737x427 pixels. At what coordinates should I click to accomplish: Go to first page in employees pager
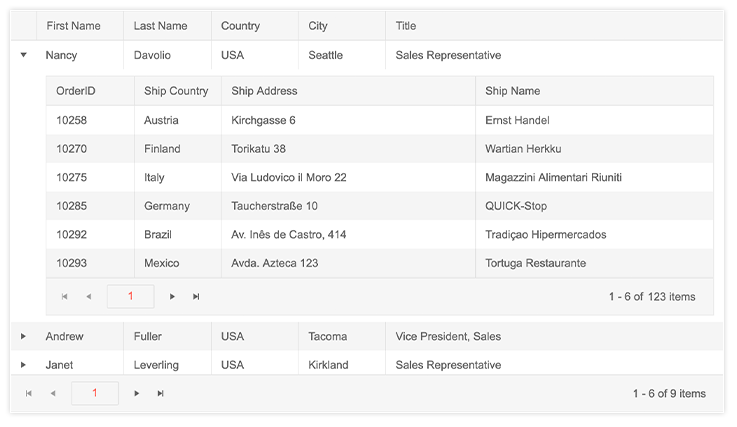coord(29,393)
